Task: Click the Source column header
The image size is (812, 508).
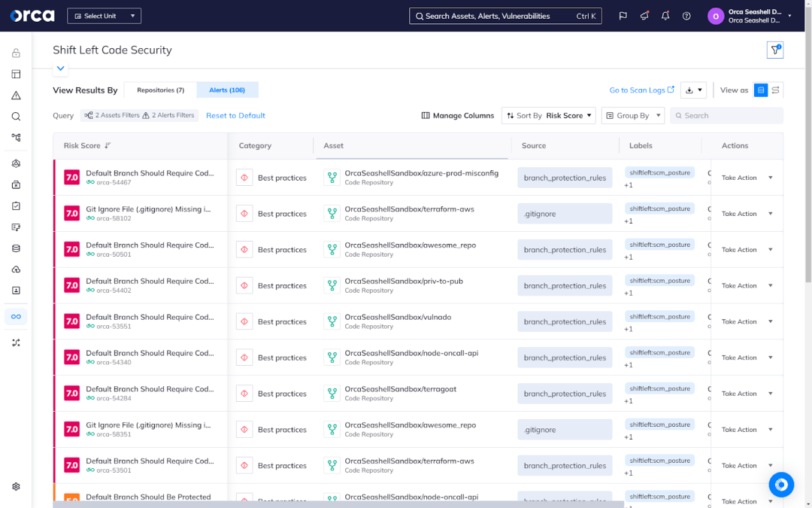Action: click(534, 146)
